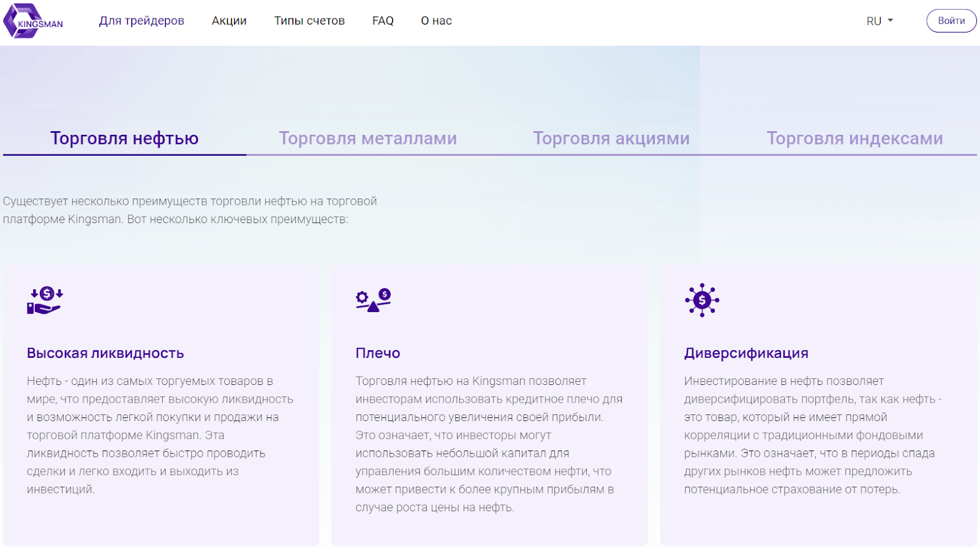Click the Высокая ликвидность description text

160,435
